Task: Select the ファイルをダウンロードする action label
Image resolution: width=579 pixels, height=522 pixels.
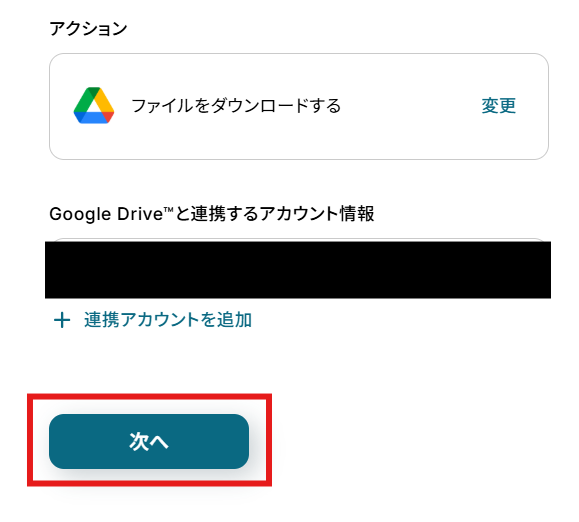Action: coord(236,106)
